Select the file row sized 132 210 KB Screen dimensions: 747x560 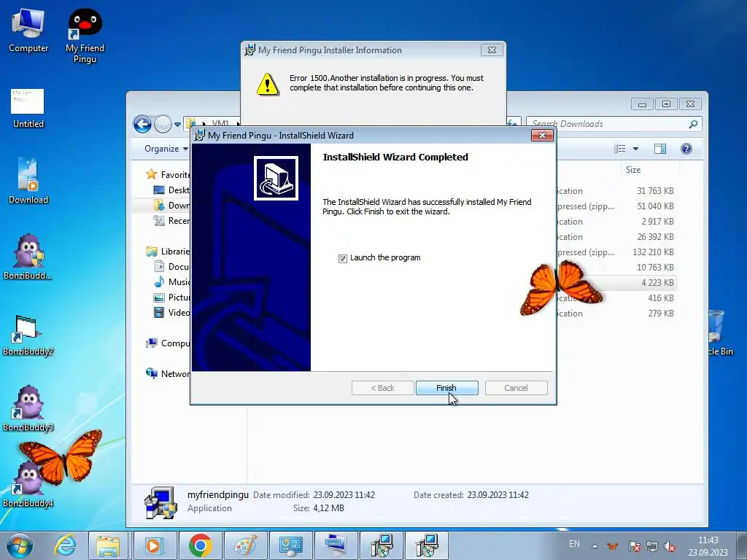pyautogui.click(x=616, y=252)
